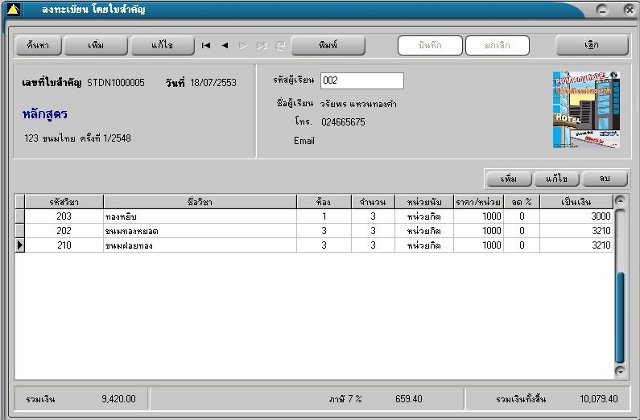Screen dimensions: 640x420
Task: Click the course text 123 ขนมไทย ครั้งที่ 1/2548
Action: click(x=78, y=138)
